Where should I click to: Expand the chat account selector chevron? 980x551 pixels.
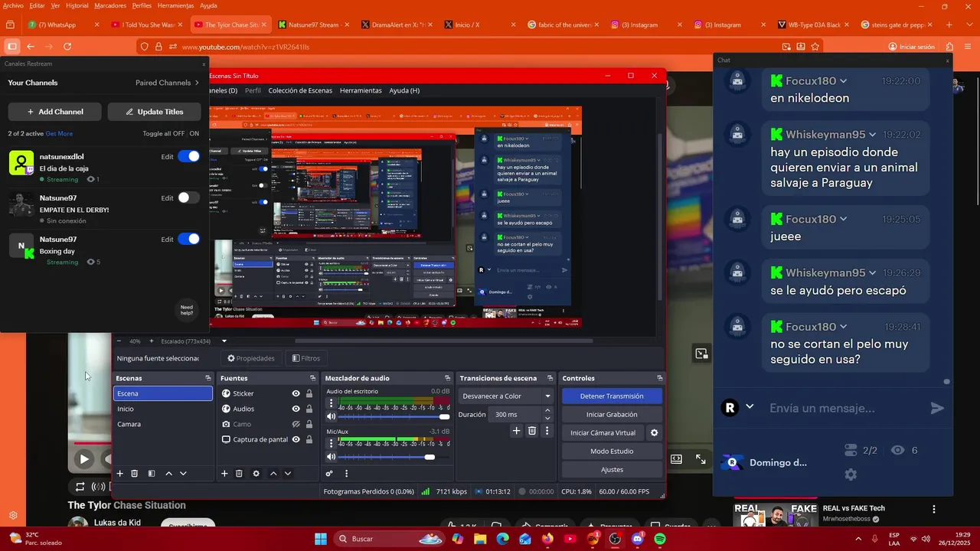tap(750, 407)
